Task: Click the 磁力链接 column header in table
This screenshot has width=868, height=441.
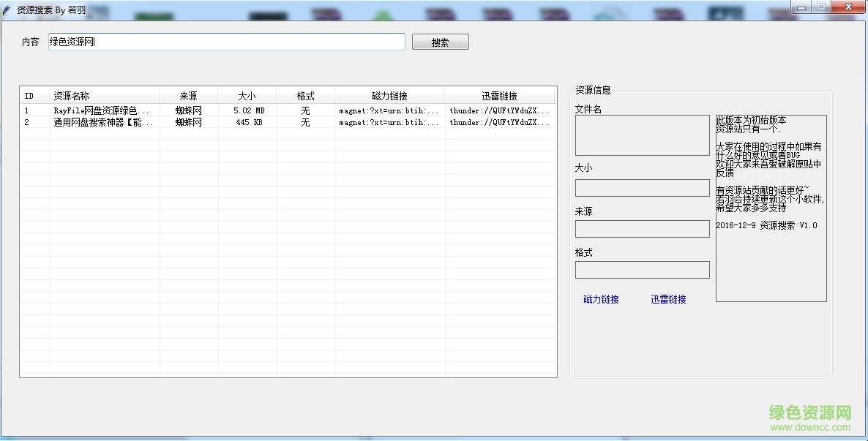Action: (x=389, y=96)
